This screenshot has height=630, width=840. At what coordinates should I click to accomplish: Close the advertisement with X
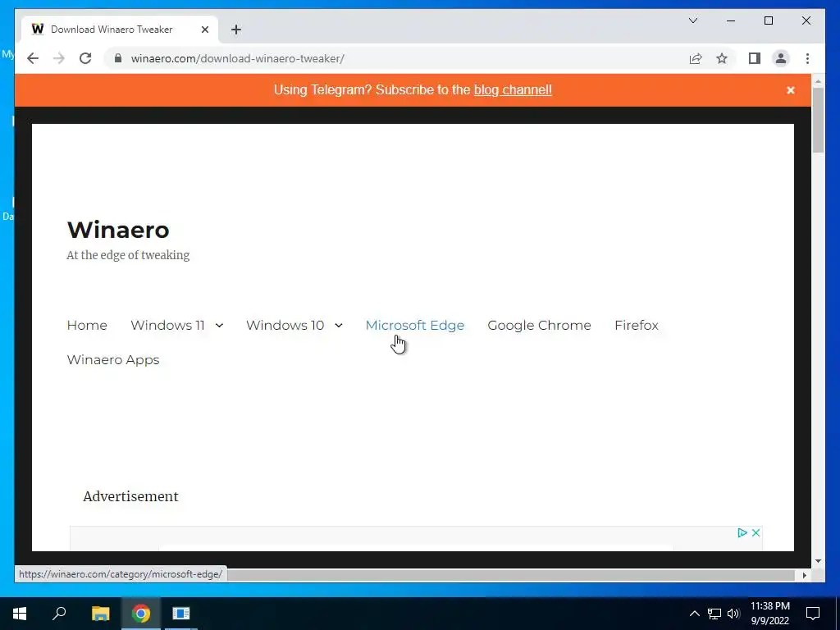click(x=756, y=532)
